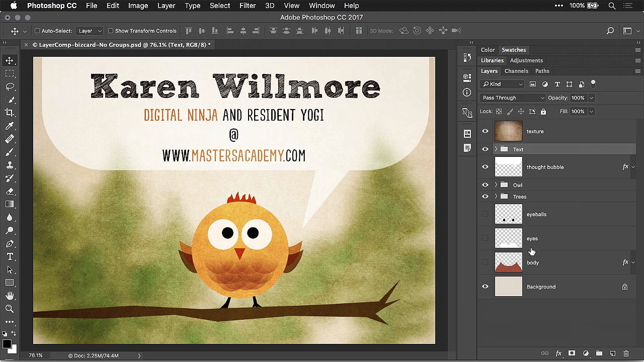Click the background color swatch
The image size is (644, 362).
tap(14, 350)
